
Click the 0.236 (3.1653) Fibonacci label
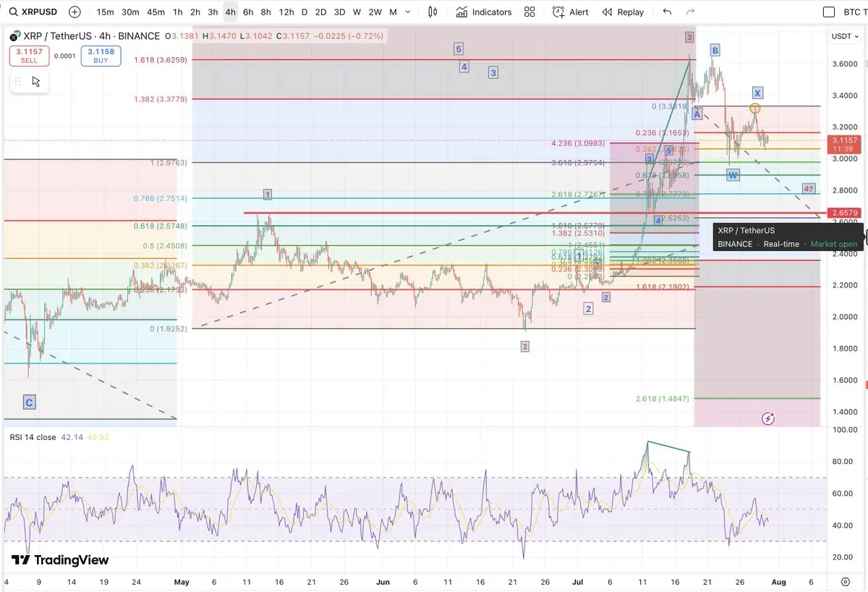click(663, 132)
